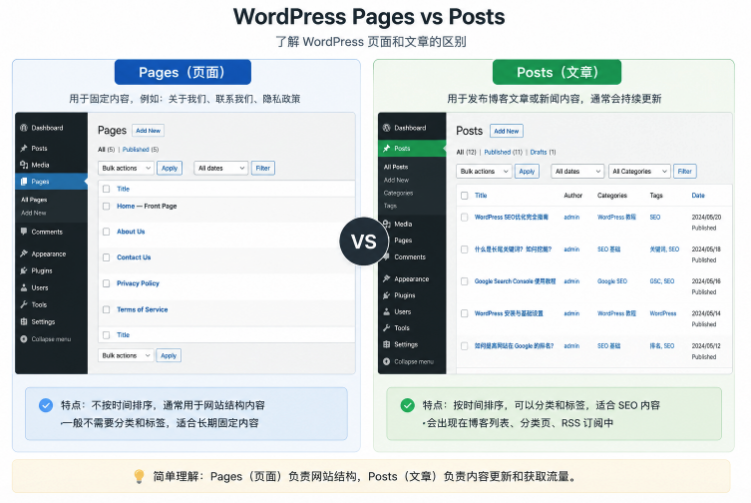Select All Posts submenu item
This screenshot has height=503, width=751.
coord(396,167)
